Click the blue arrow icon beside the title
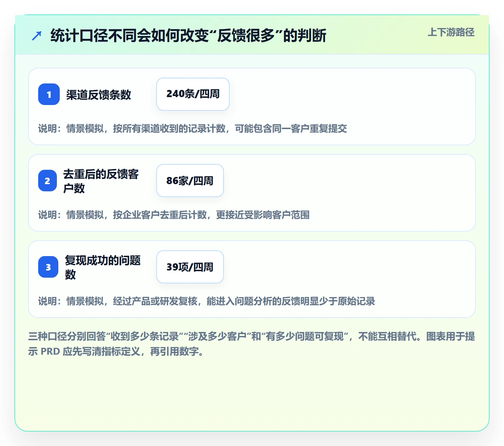Image resolution: width=504 pixels, height=446 pixels. 37,36
